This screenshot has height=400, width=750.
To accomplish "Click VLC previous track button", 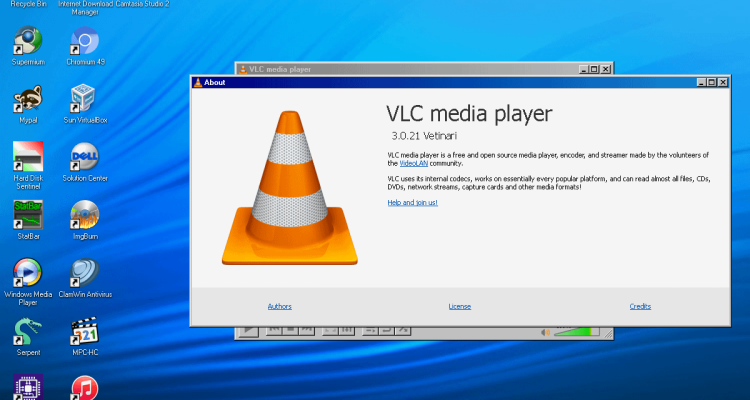I will tap(274, 330).
